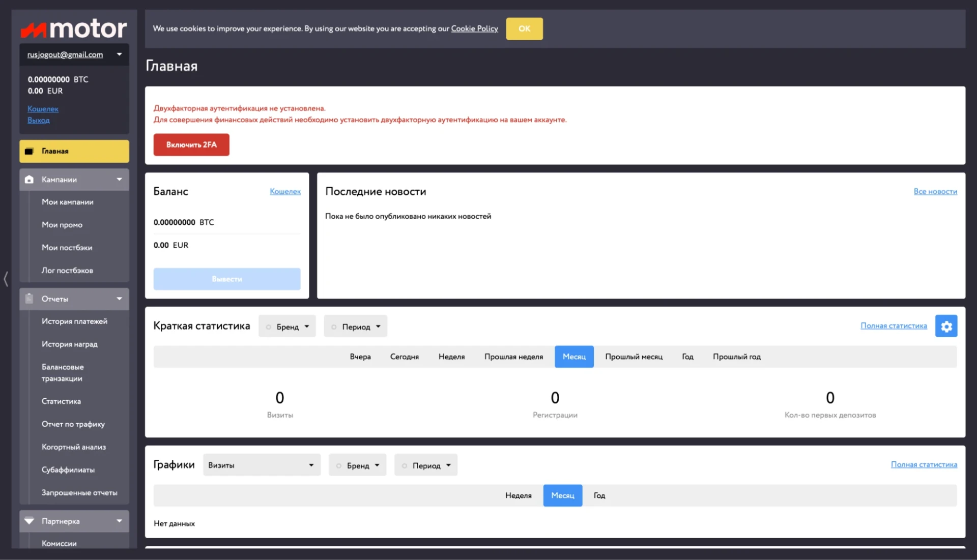This screenshot has height=560, width=977.
Task: Collapse the sidebar with left chevron
Action: (6, 279)
